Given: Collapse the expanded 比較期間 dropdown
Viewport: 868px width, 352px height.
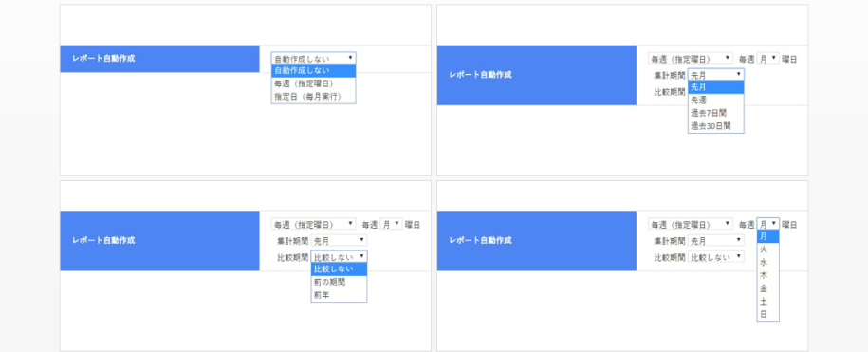Looking at the screenshot, I should (x=339, y=257).
